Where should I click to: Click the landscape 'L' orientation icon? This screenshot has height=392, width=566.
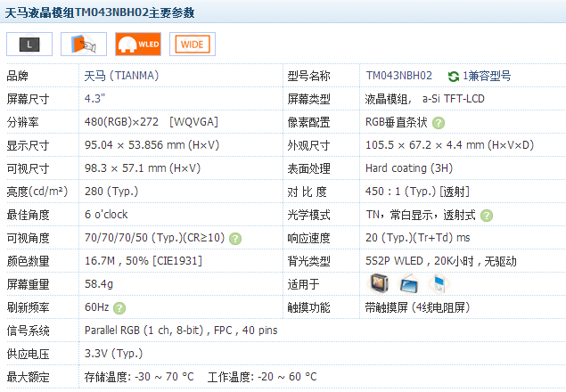click(29, 44)
